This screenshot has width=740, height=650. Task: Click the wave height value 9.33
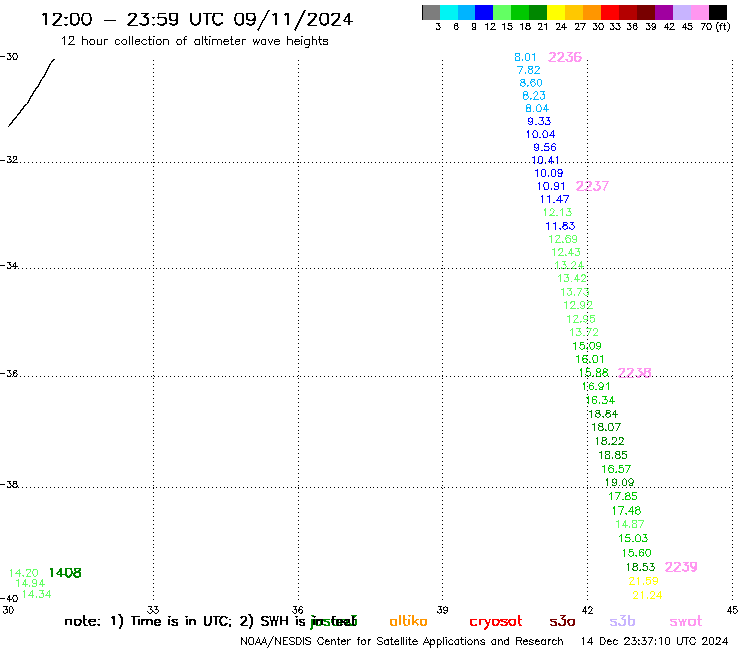click(539, 121)
